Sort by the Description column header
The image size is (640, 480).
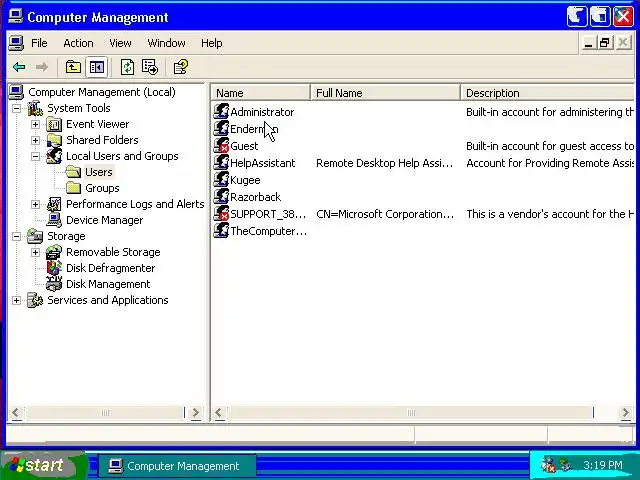(548, 93)
